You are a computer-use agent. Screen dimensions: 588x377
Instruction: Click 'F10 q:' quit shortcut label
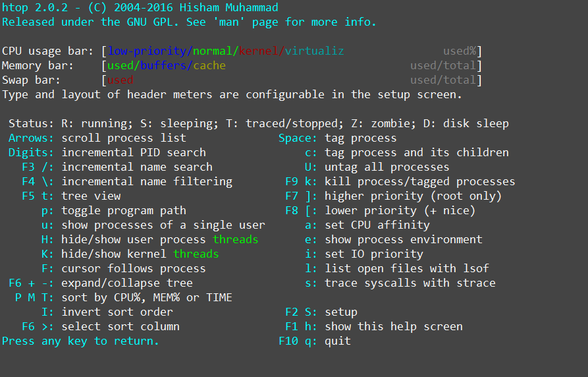click(x=298, y=341)
